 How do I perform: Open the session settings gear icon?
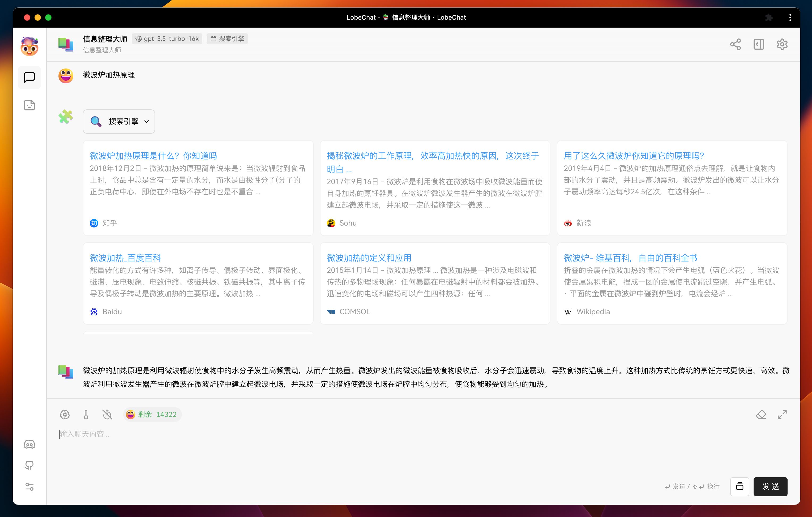click(x=782, y=45)
